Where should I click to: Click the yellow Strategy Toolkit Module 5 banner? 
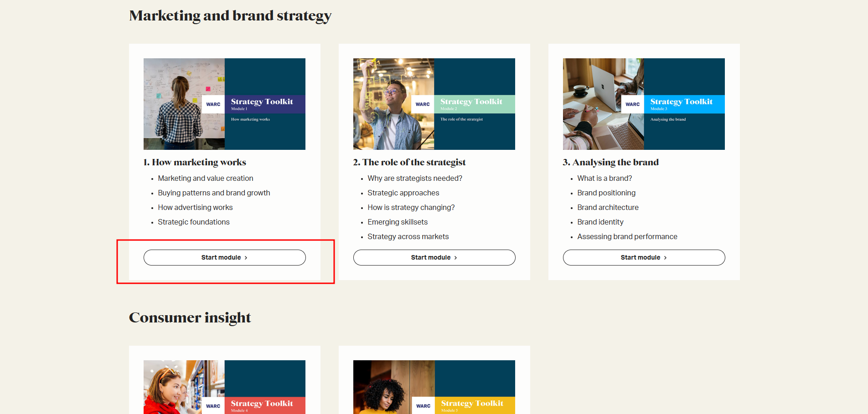coord(475,405)
